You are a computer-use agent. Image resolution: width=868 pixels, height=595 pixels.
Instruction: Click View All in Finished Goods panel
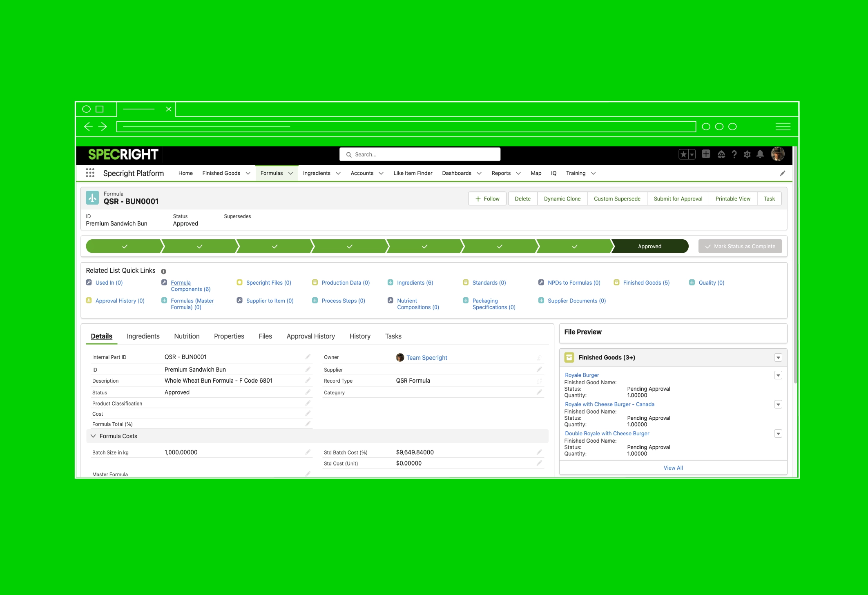tap(673, 468)
